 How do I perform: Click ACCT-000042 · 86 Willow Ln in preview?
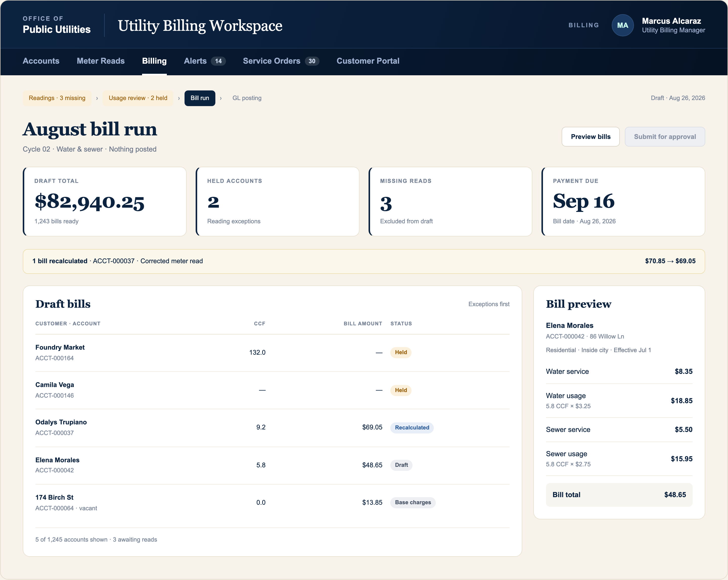585,337
